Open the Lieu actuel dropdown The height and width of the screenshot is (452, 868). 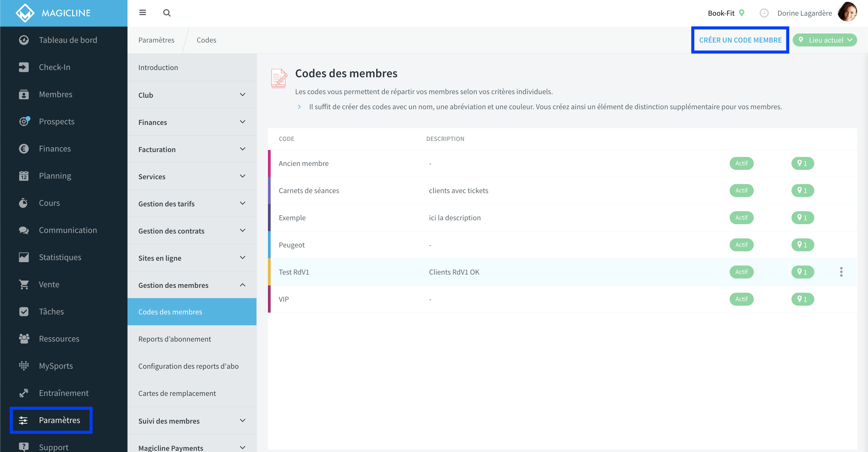tap(825, 40)
